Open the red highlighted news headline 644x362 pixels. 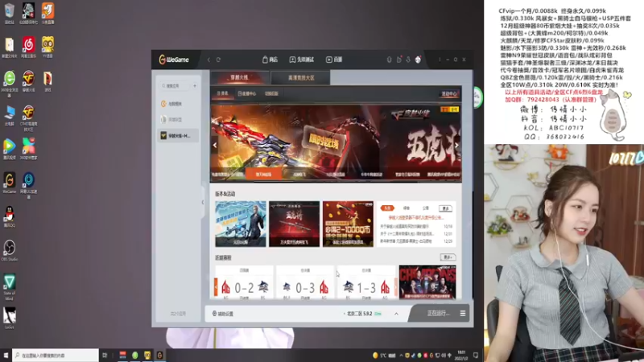(415, 217)
